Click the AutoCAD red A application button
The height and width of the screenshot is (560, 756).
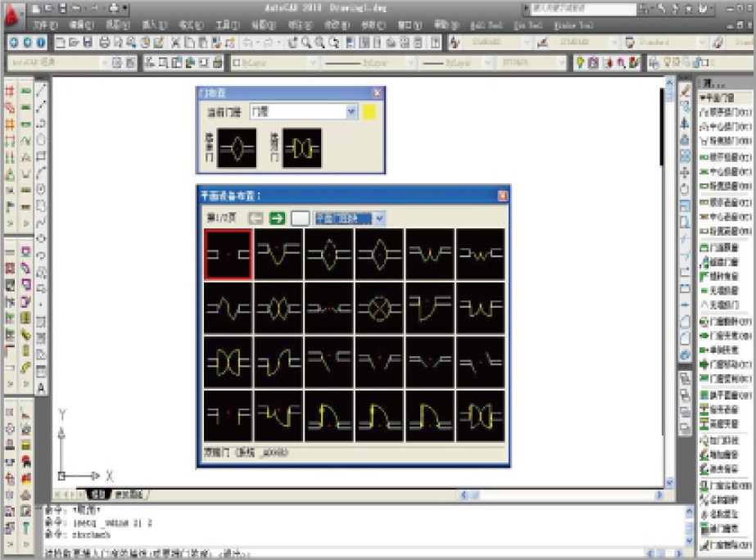click(x=11, y=15)
